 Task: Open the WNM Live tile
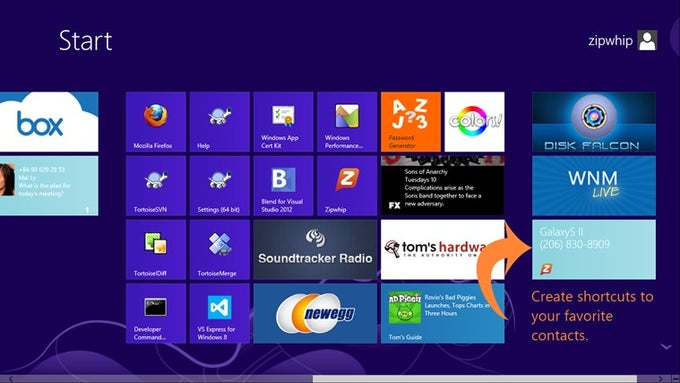pyautogui.click(x=594, y=186)
